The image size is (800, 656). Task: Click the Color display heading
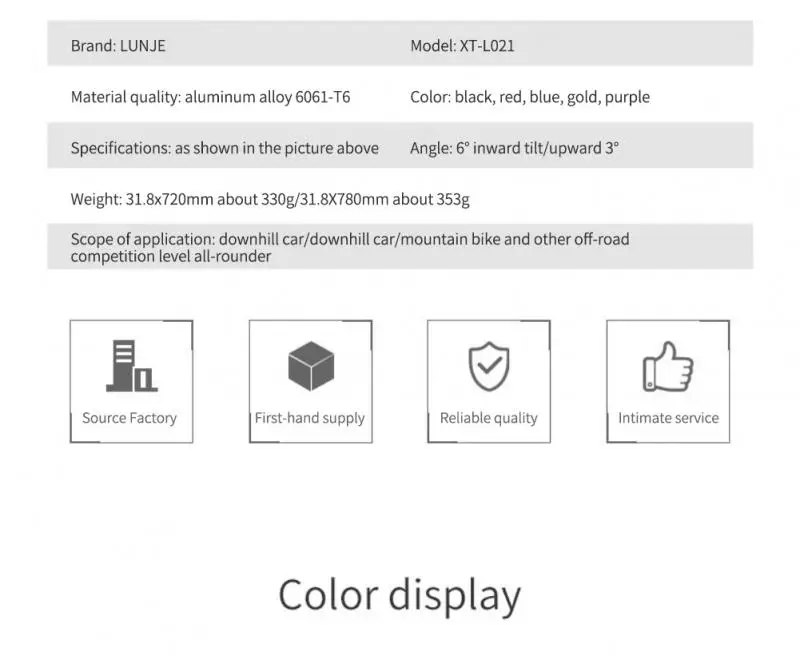click(x=399, y=595)
